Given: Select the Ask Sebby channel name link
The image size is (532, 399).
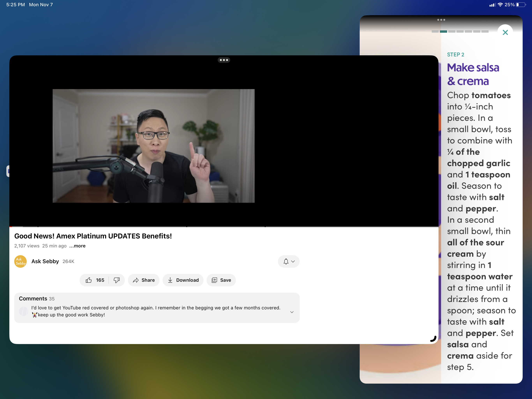Looking at the screenshot, I should coord(45,261).
